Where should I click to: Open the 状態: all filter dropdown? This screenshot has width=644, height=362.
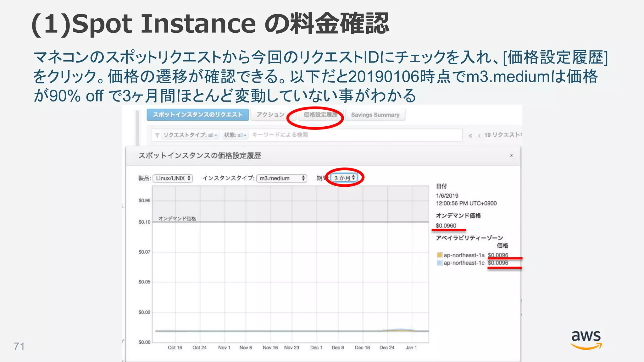coord(235,135)
